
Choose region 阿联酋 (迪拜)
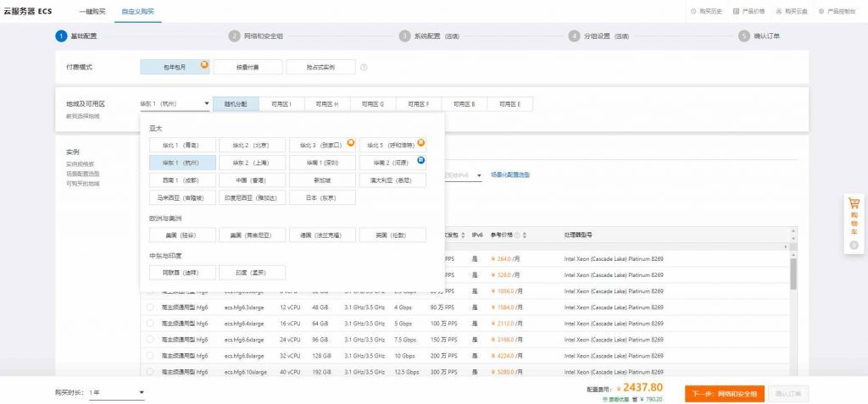[182, 273]
